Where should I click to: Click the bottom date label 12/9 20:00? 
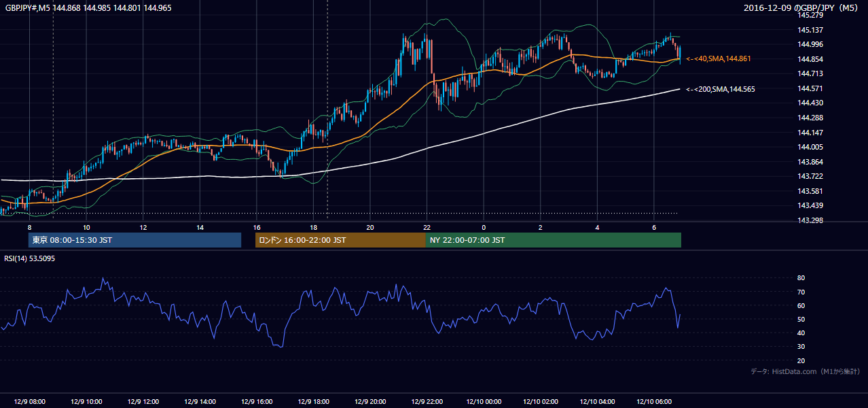370,402
